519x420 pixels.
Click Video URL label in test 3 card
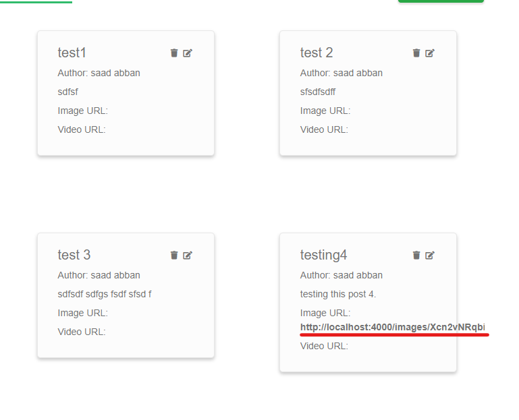(x=82, y=332)
